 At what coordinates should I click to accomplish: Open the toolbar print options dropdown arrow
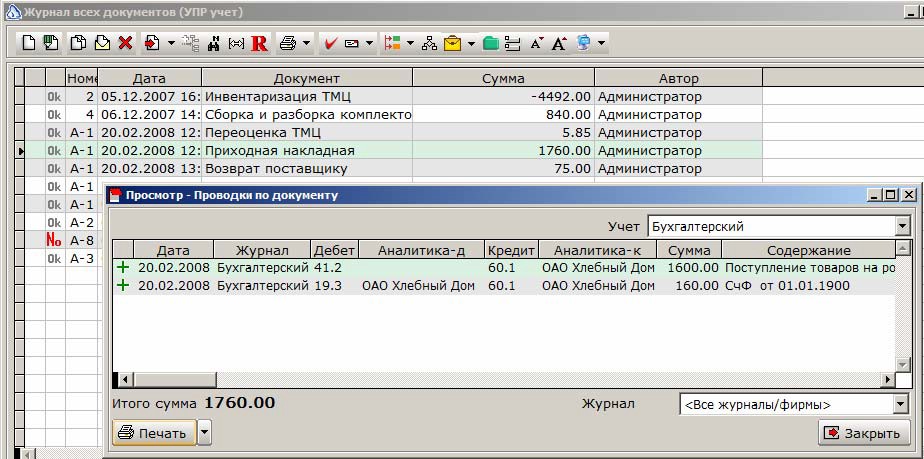click(306, 43)
